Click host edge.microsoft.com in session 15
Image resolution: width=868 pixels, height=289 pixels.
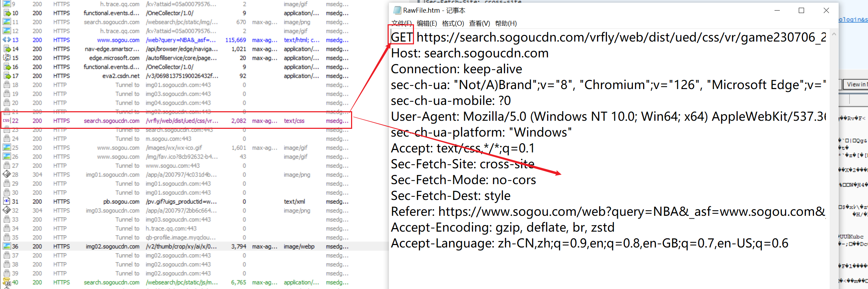click(114, 58)
